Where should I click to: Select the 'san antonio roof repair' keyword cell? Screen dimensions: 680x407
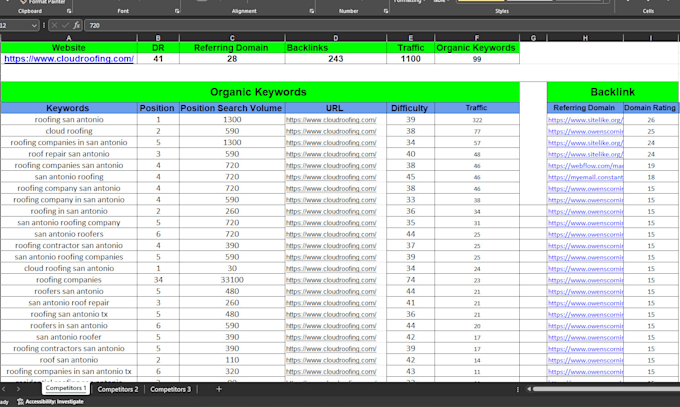[x=69, y=303]
